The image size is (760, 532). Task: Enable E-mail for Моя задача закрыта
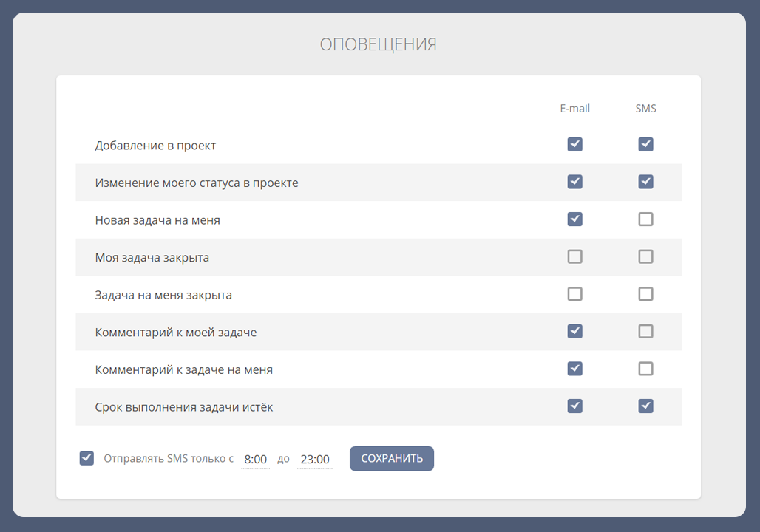(x=574, y=257)
